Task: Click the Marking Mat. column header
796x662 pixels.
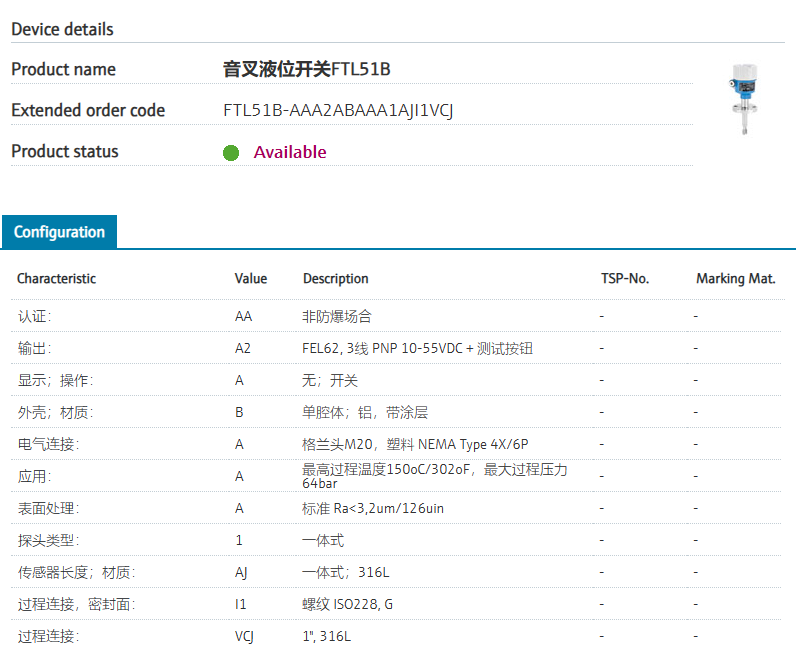Action: (x=735, y=279)
